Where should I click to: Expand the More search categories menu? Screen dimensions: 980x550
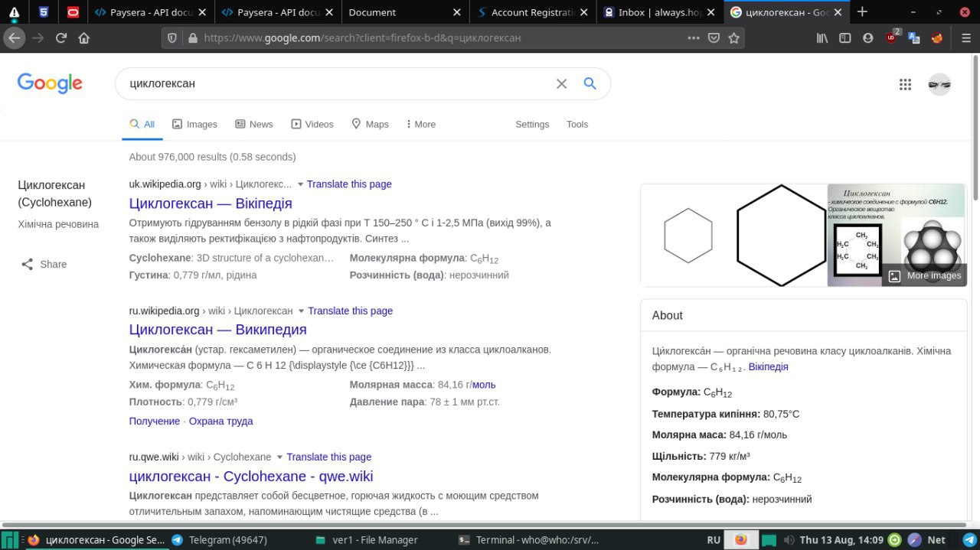420,124
